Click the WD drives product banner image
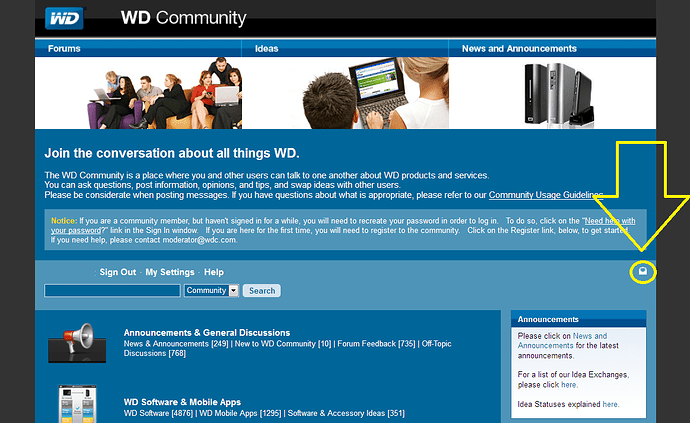This screenshot has height=423, width=690. pyautogui.click(x=559, y=95)
